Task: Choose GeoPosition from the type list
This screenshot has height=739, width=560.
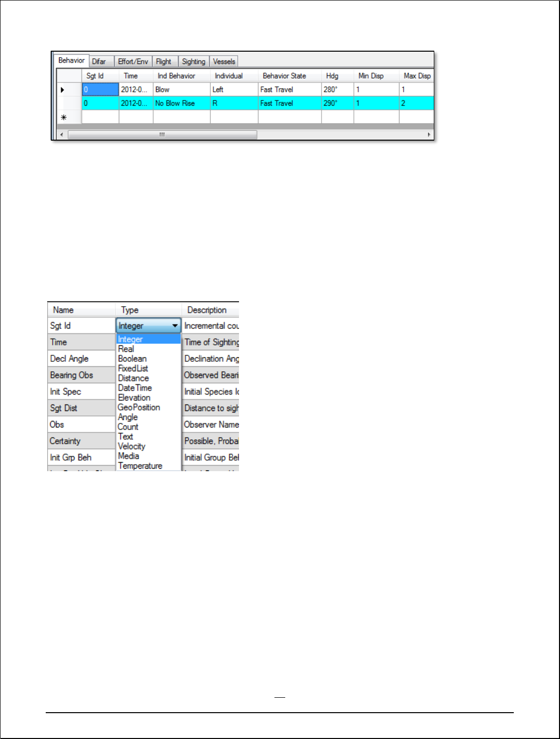Action: pyautogui.click(x=148, y=407)
